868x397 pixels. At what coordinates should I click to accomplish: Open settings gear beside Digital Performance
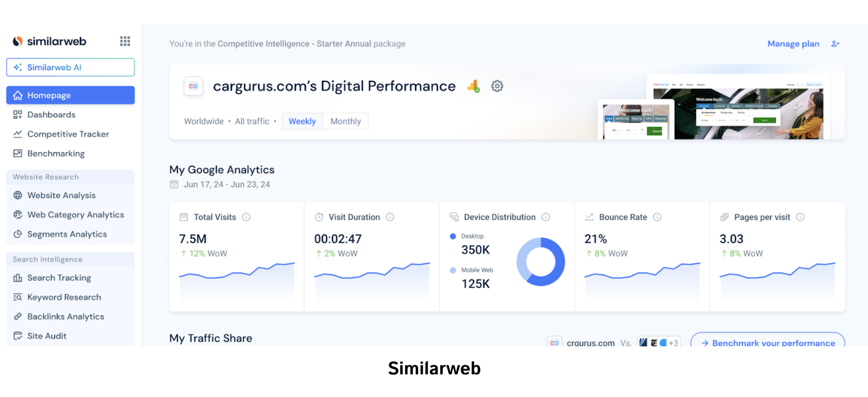(497, 86)
